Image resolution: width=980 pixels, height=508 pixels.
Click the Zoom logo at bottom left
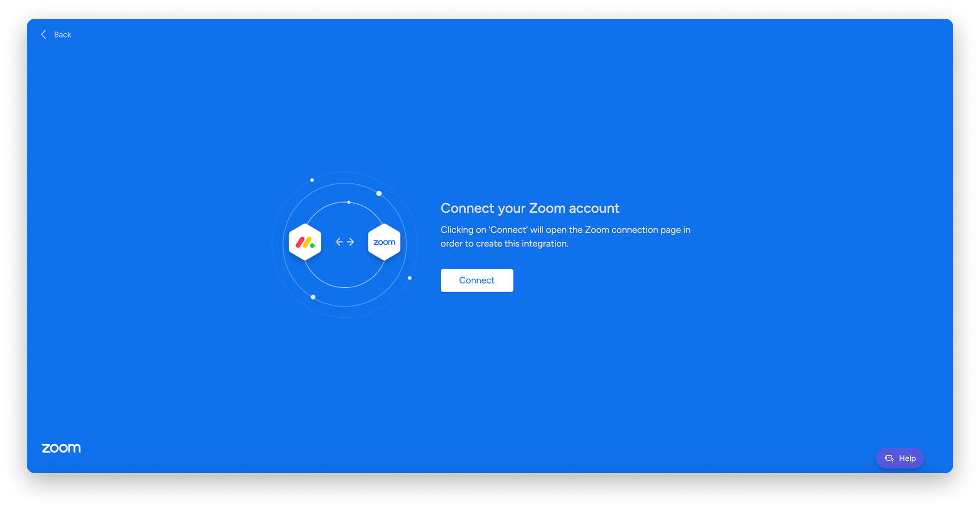pyautogui.click(x=61, y=448)
